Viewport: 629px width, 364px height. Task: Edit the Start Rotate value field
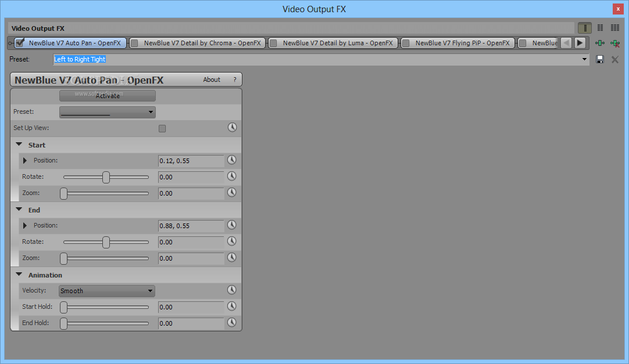pyautogui.click(x=191, y=177)
